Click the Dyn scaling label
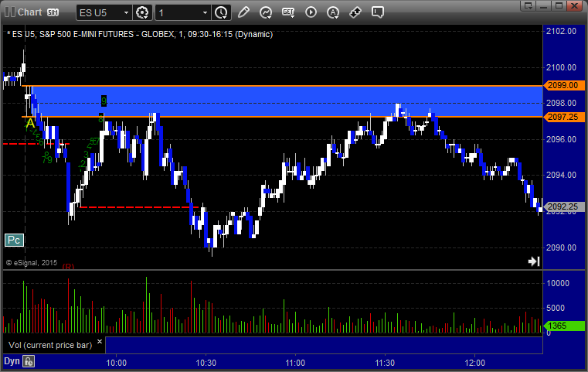The width and height of the screenshot is (588, 372). (x=12, y=361)
